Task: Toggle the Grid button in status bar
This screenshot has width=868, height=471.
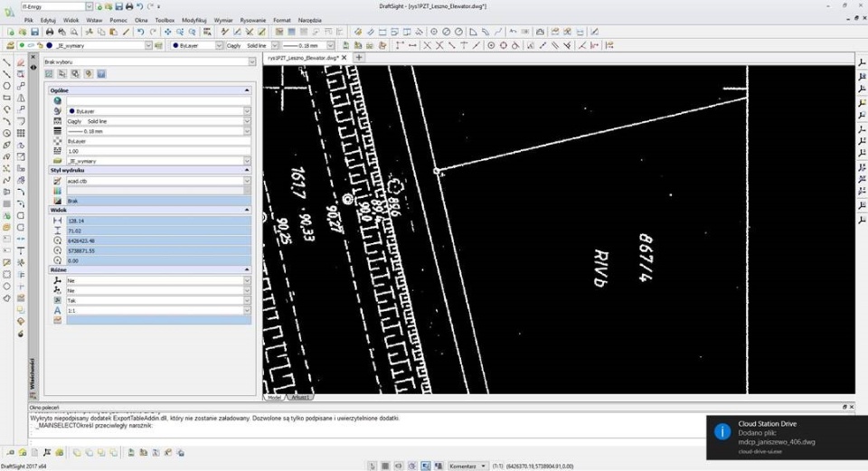Action: coord(385,466)
